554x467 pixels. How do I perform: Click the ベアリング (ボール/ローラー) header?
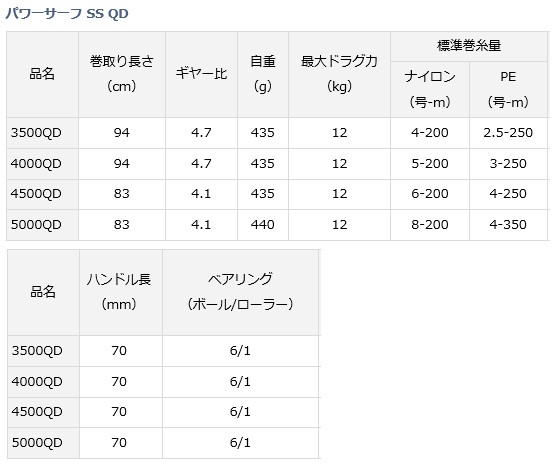coord(241,292)
